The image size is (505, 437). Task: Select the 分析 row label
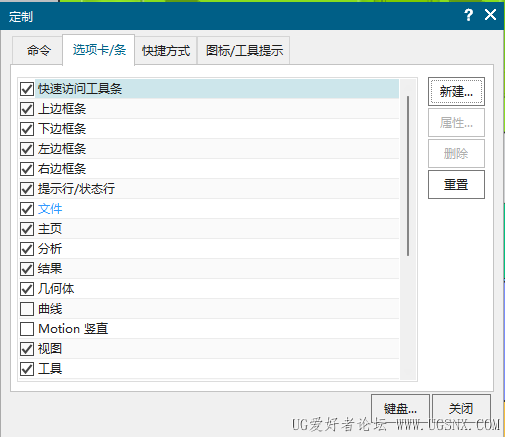pyautogui.click(x=50, y=249)
